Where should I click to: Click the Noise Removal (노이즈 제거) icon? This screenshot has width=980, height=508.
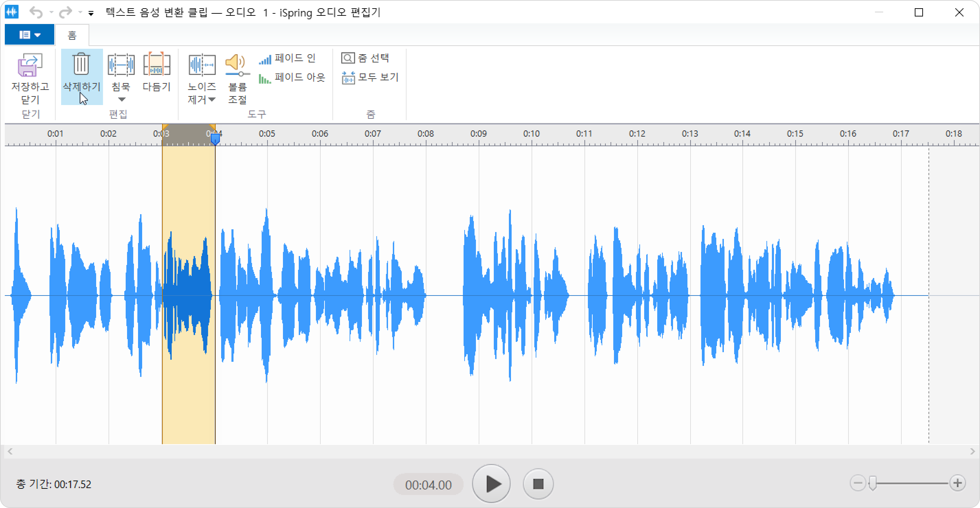[202, 65]
